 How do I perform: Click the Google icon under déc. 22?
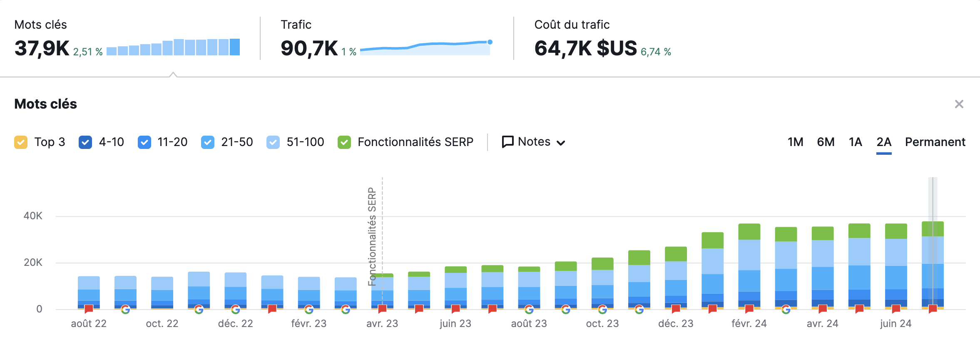click(x=236, y=309)
